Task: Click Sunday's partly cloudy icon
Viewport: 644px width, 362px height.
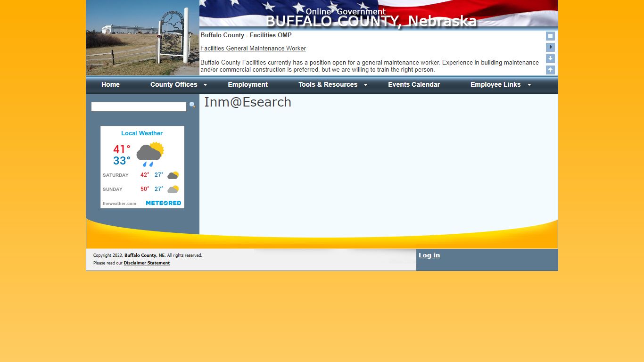Action: coord(173,189)
